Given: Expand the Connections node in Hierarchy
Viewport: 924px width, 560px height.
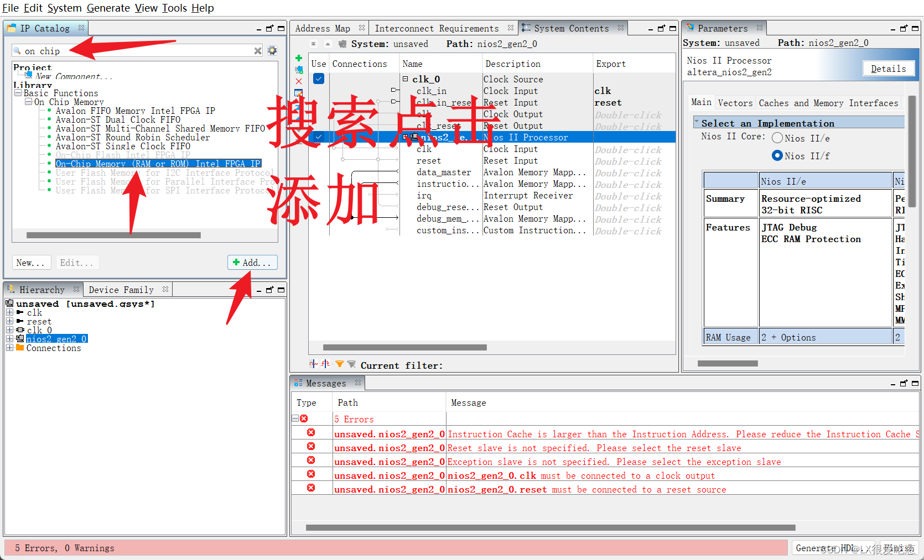Looking at the screenshot, I should click(9, 348).
